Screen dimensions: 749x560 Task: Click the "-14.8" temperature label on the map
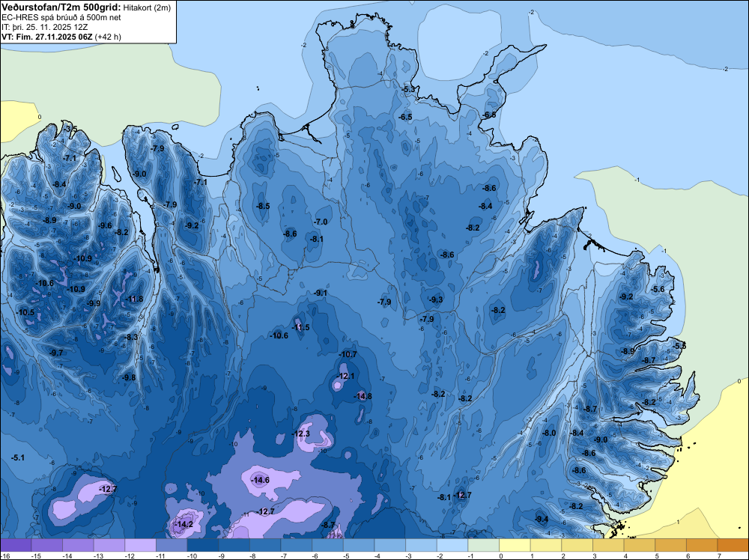[363, 396]
